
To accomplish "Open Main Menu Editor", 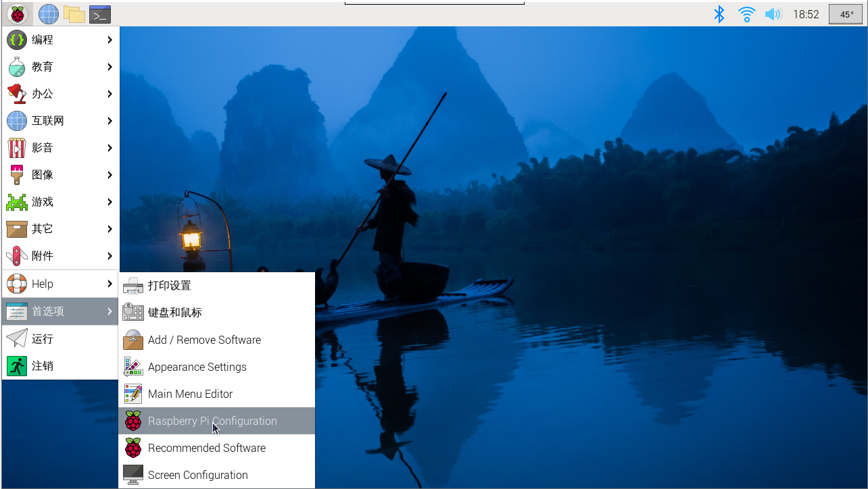I will (190, 394).
